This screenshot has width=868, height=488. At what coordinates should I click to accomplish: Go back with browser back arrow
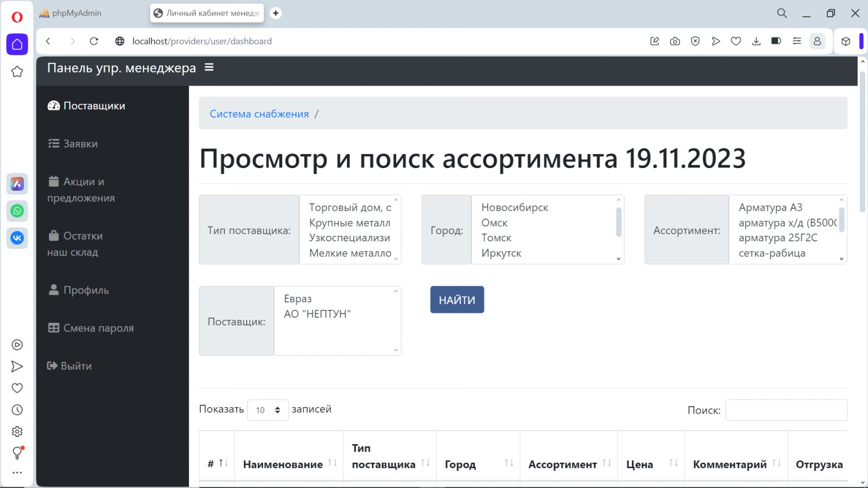point(48,41)
